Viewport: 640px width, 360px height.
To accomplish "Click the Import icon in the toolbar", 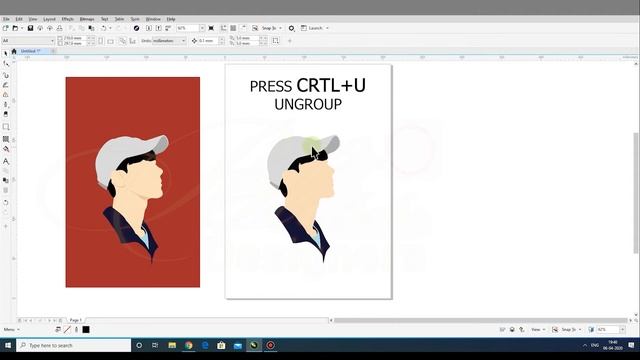I will pos(149,28).
